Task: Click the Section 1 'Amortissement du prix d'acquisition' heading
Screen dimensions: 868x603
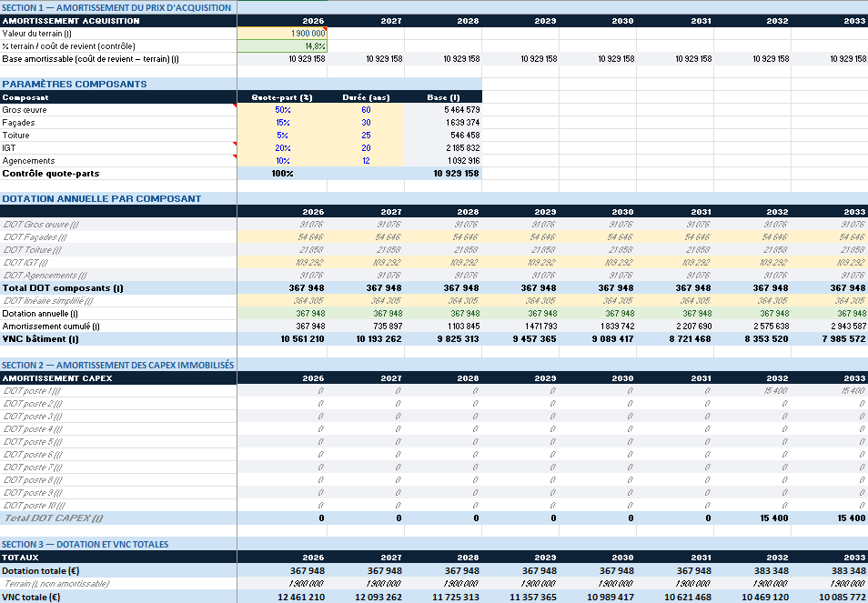Action: tap(116, 8)
